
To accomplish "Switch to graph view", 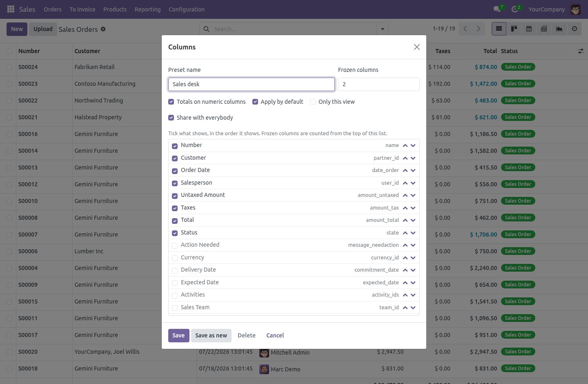I will (559, 29).
